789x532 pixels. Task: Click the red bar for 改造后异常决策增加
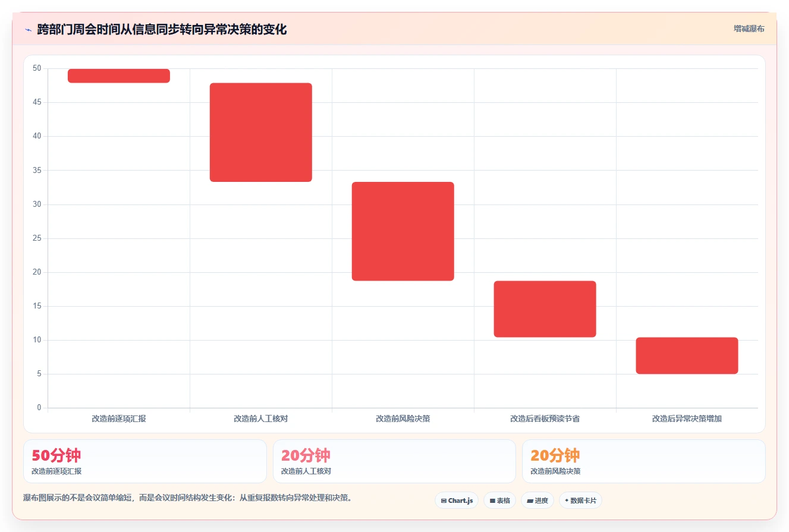pyautogui.click(x=687, y=355)
